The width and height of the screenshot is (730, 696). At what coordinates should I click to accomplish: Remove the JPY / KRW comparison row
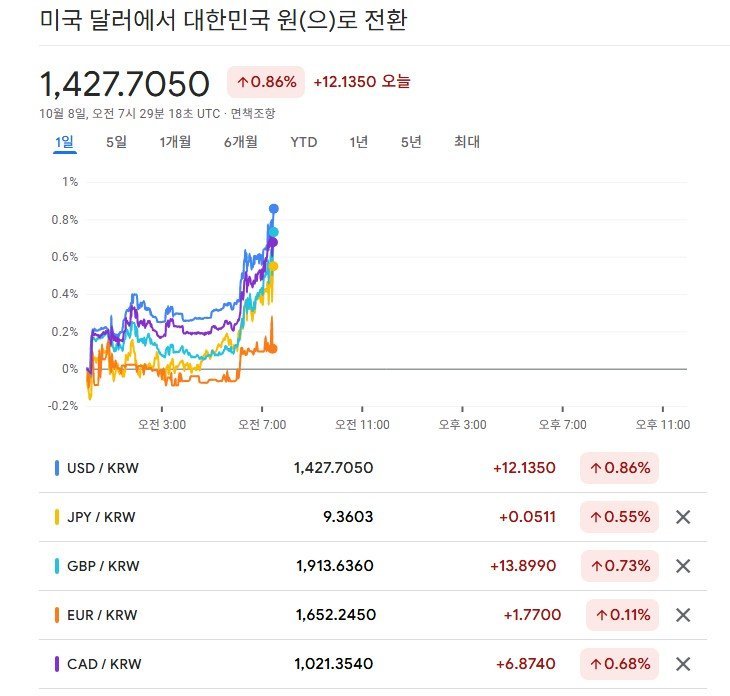pos(683,517)
